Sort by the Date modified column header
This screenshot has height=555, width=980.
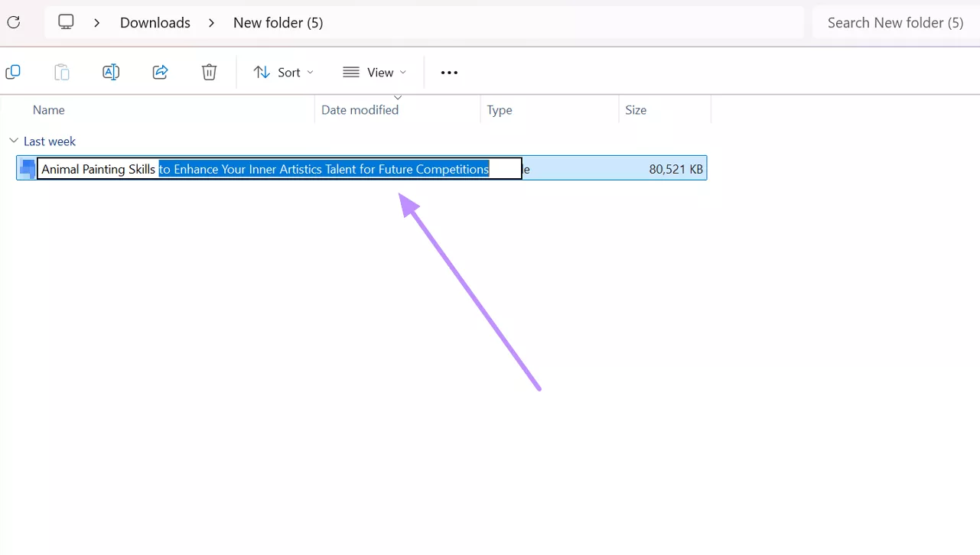point(360,110)
